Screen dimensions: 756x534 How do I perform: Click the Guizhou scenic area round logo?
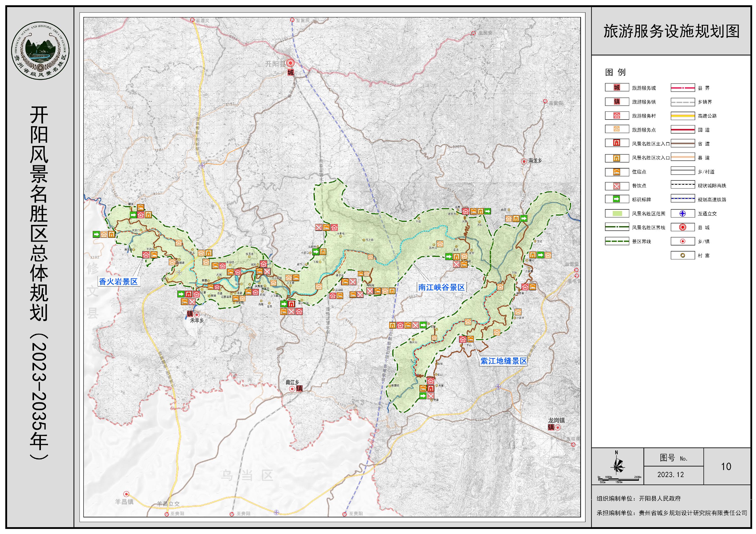[x=40, y=51]
